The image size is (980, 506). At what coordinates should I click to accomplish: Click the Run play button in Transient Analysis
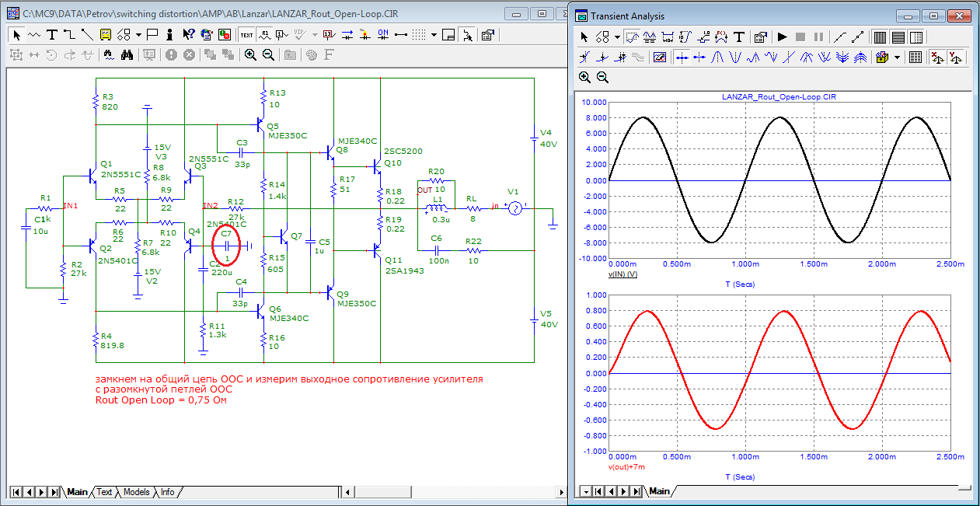click(783, 37)
